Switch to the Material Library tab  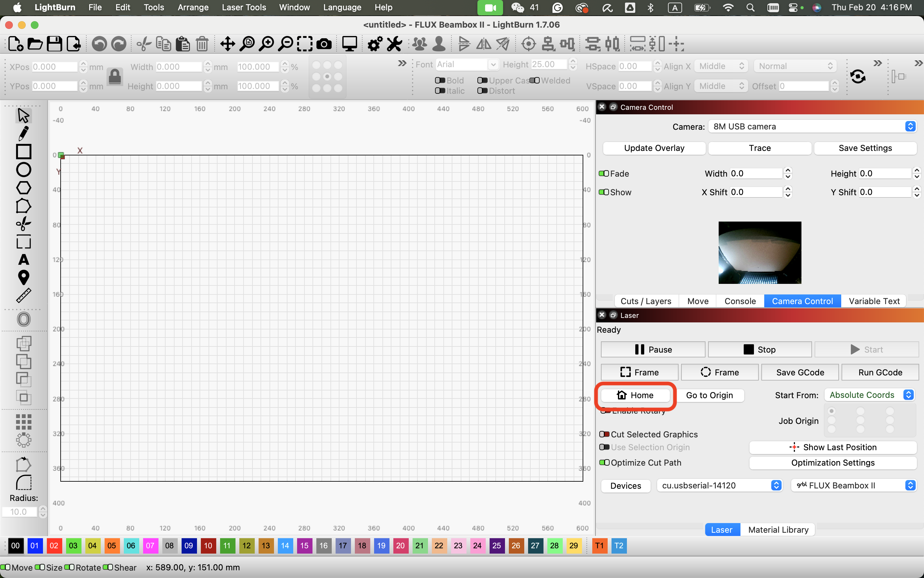pyautogui.click(x=778, y=530)
